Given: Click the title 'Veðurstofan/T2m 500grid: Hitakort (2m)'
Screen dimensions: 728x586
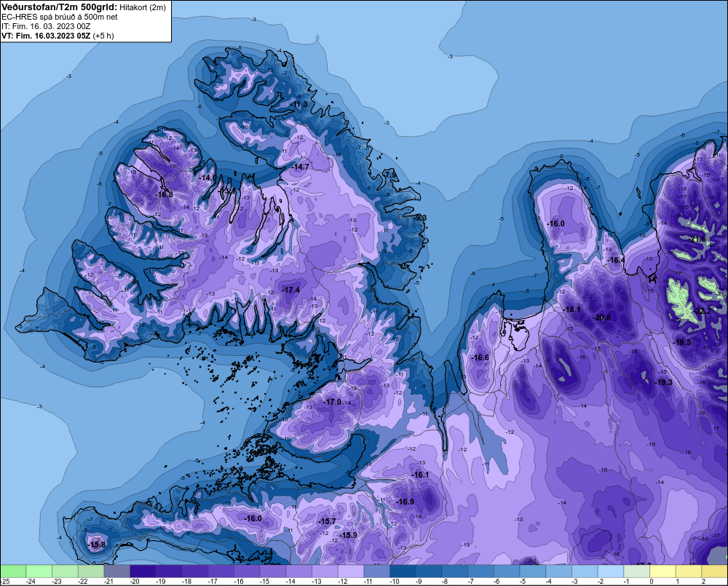Looking at the screenshot, I should (84, 7).
